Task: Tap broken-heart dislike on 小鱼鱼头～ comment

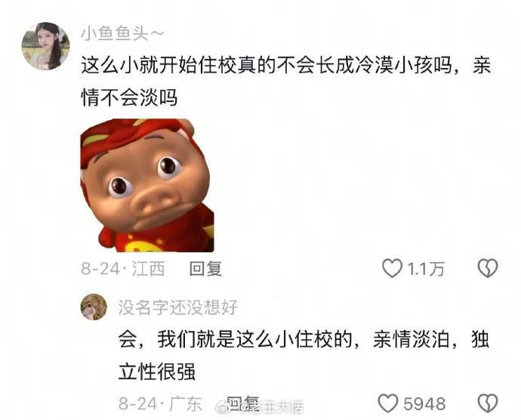Action: [x=488, y=268]
